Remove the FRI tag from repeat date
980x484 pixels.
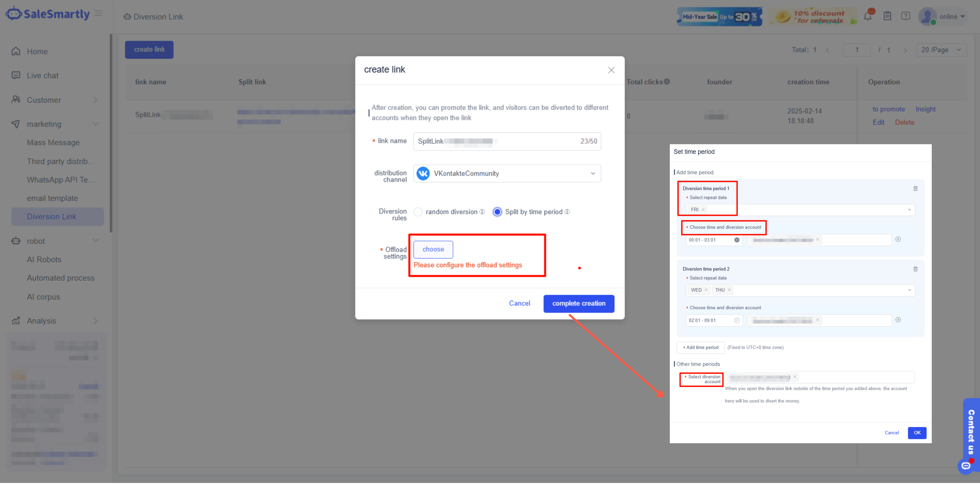click(703, 209)
